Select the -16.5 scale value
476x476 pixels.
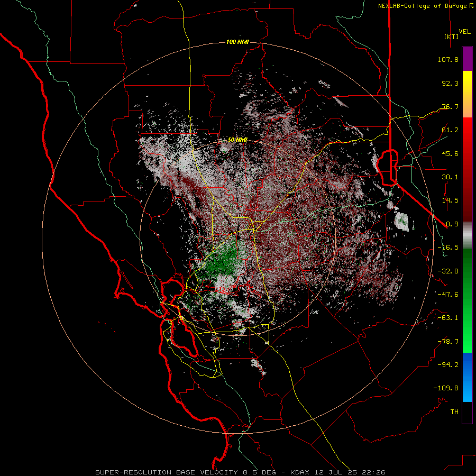448,248
